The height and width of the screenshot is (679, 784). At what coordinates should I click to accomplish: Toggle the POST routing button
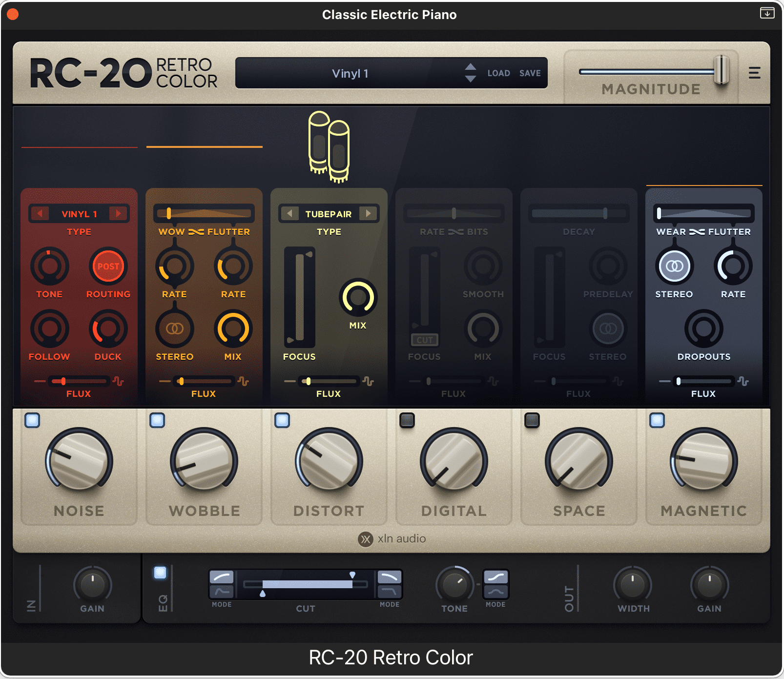tap(108, 267)
